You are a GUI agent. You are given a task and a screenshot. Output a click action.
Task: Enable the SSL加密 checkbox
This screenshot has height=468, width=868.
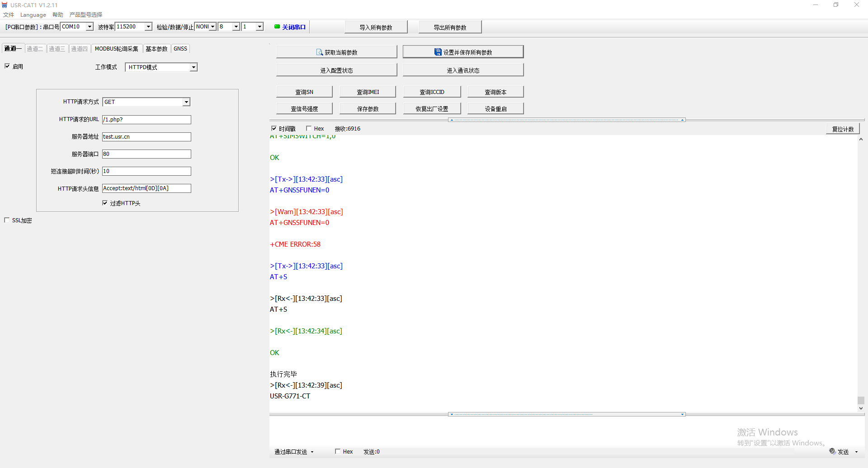7,220
